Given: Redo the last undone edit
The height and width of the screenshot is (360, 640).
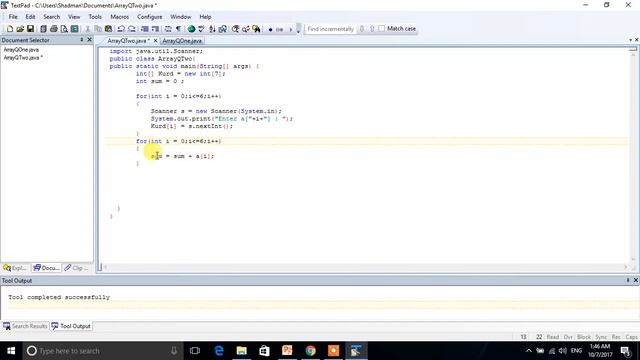Looking at the screenshot, I should click(131, 29).
